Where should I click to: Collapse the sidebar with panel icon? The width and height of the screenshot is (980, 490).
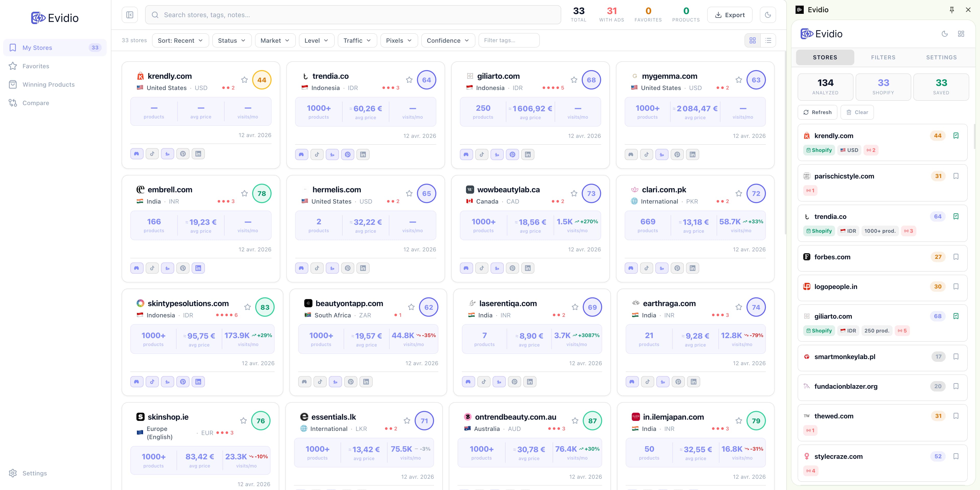pos(130,15)
